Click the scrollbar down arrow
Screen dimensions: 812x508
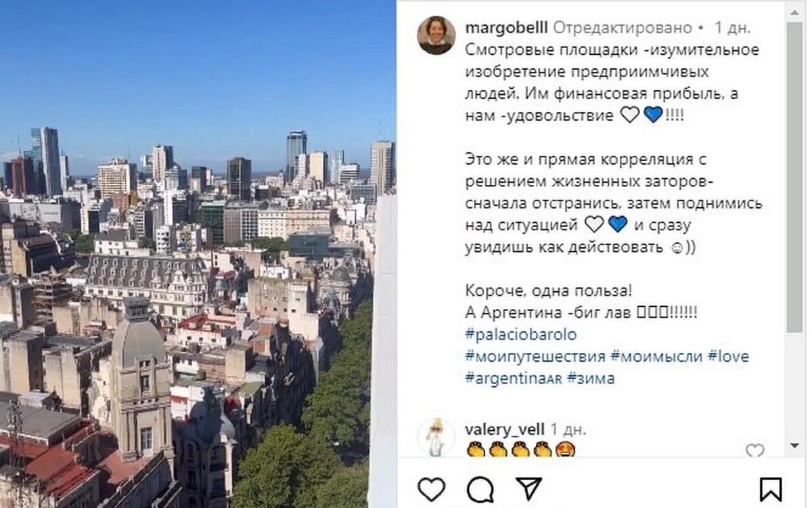[794, 446]
